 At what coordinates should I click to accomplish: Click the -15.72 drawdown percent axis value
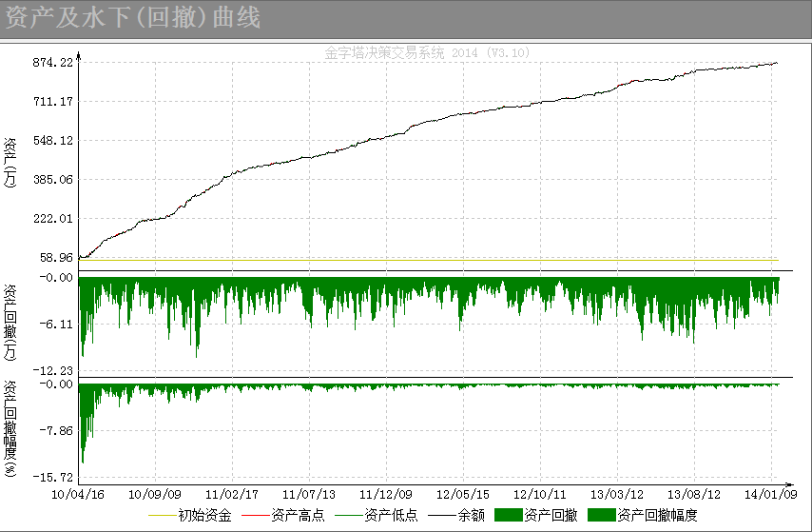pyautogui.click(x=53, y=478)
